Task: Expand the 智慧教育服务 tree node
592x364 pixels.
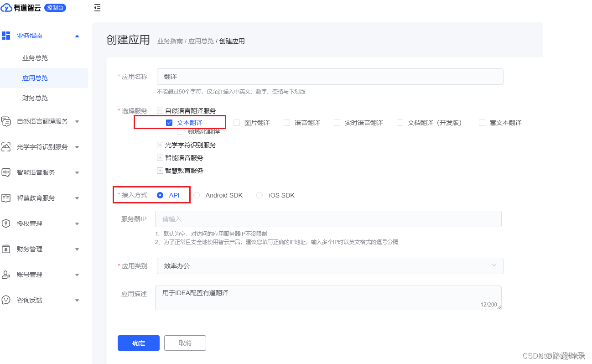Action: pyautogui.click(x=160, y=171)
